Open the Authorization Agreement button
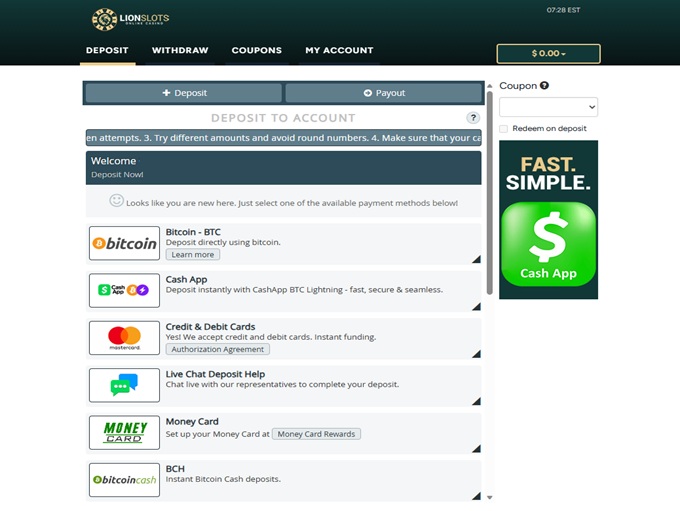The height and width of the screenshot is (511, 680). (x=217, y=349)
